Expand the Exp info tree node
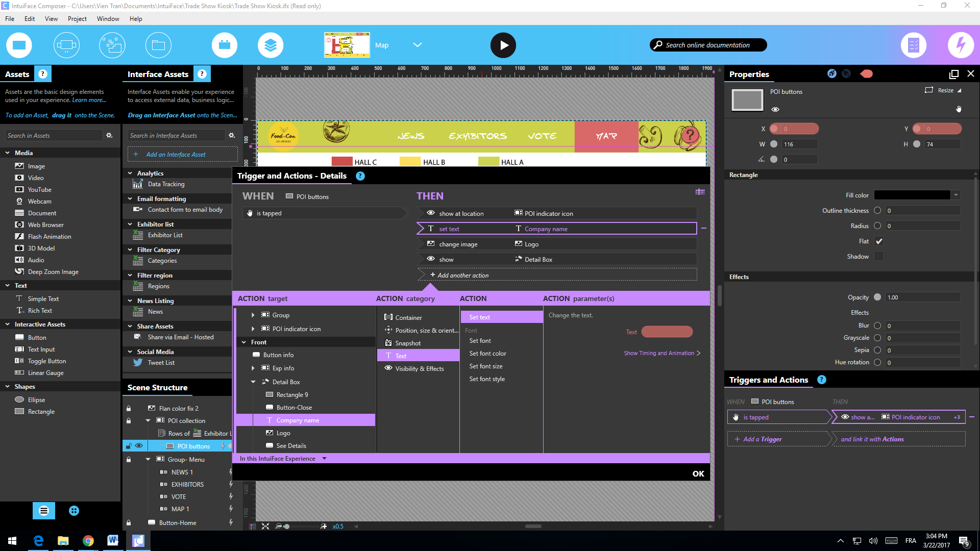This screenshot has height=551, width=980. click(x=253, y=368)
